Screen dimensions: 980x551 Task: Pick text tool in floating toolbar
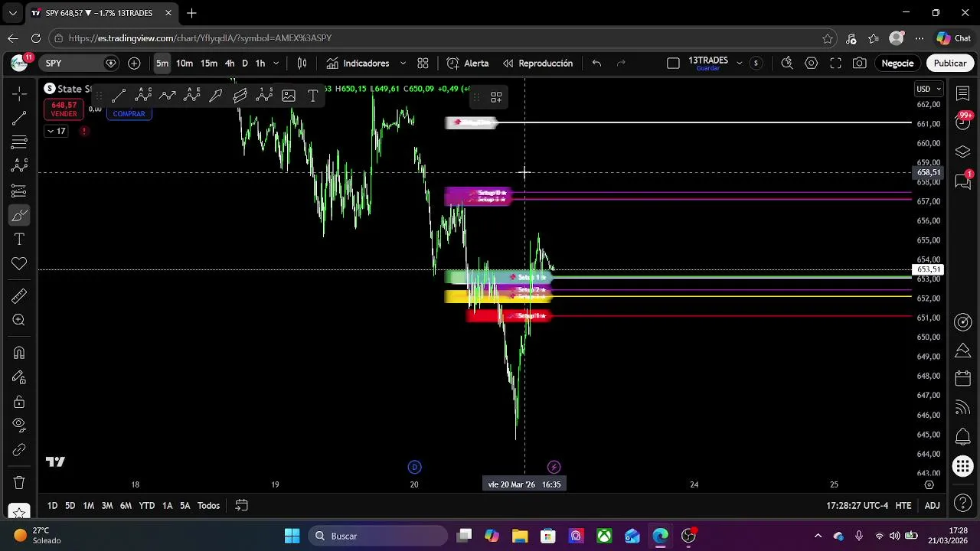[x=313, y=96]
